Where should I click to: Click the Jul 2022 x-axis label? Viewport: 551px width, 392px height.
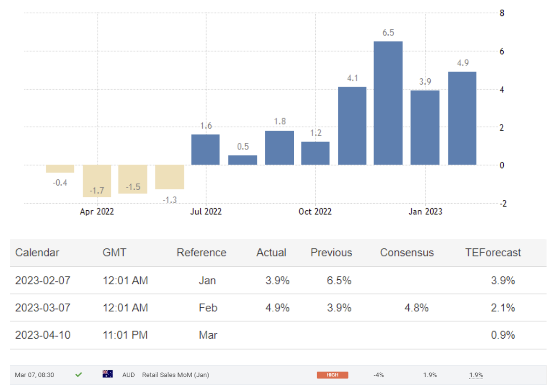coord(206,212)
